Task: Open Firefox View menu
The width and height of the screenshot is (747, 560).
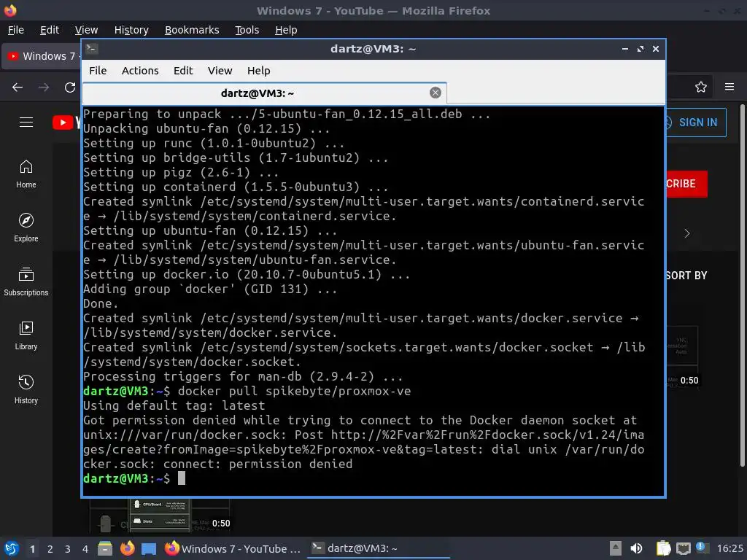Action: (86, 30)
